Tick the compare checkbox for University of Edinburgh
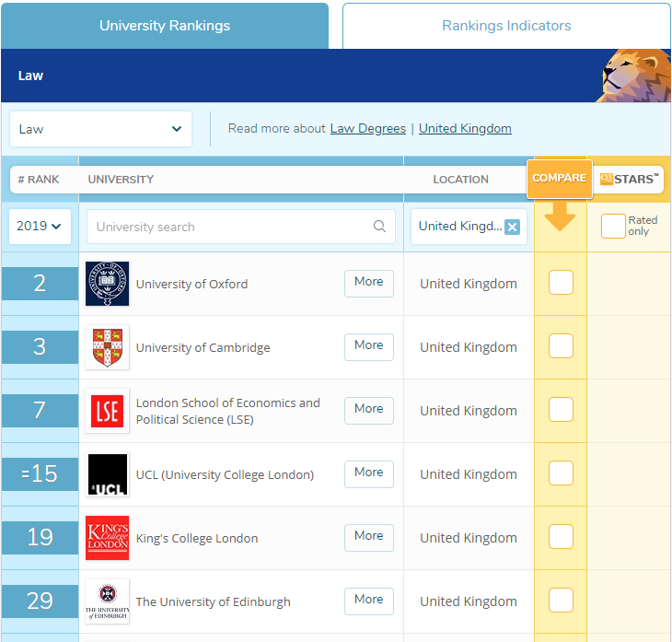Image resolution: width=672 pixels, height=642 pixels. [561, 600]
